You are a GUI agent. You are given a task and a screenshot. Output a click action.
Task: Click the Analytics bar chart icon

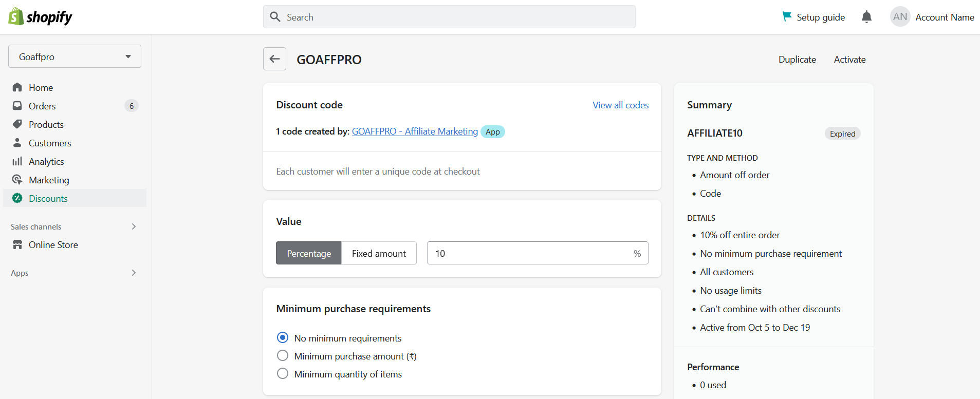point(17,161)
